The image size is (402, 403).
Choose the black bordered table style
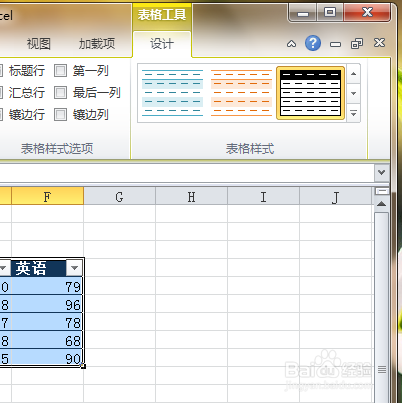(x=310, y=93)
